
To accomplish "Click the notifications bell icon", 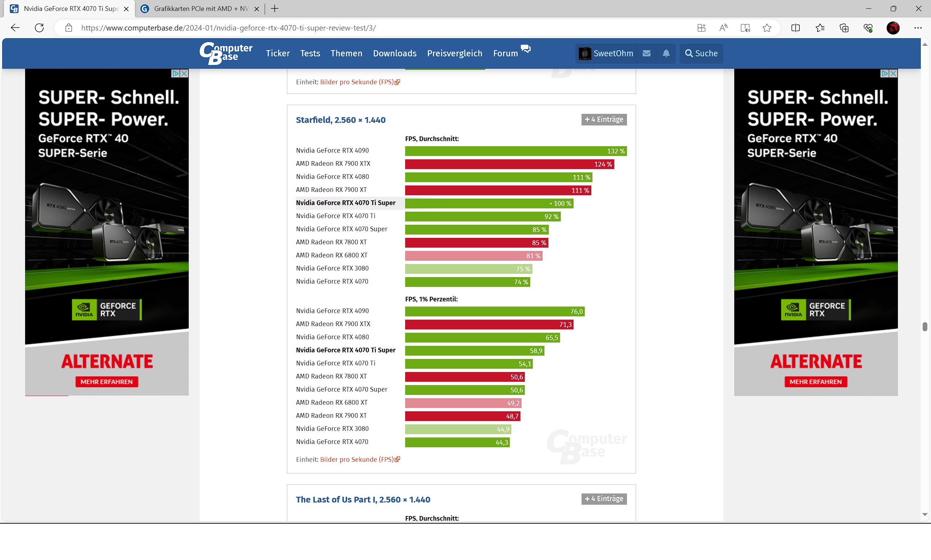I will [666, 53].
